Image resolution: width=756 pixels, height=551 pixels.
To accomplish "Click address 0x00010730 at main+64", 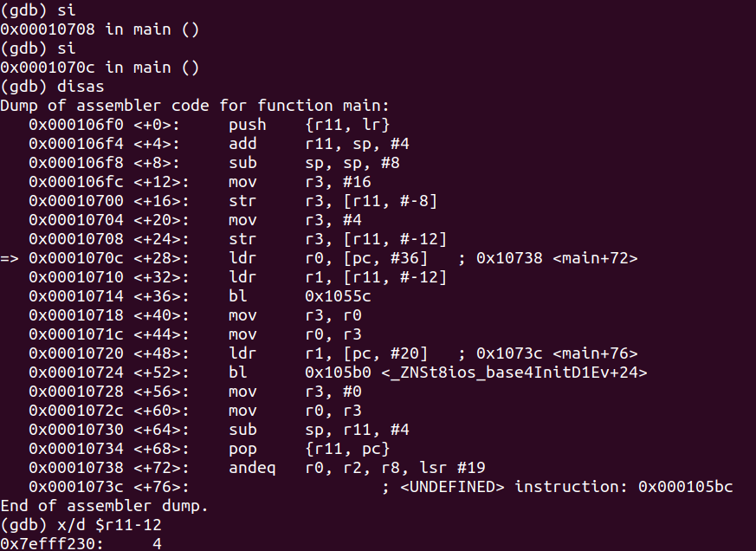I will [75, 430].
